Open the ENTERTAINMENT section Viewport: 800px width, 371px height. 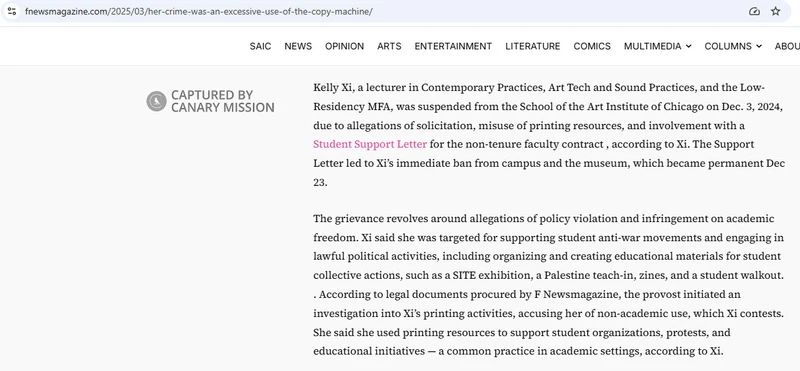[x=453, y=46]
